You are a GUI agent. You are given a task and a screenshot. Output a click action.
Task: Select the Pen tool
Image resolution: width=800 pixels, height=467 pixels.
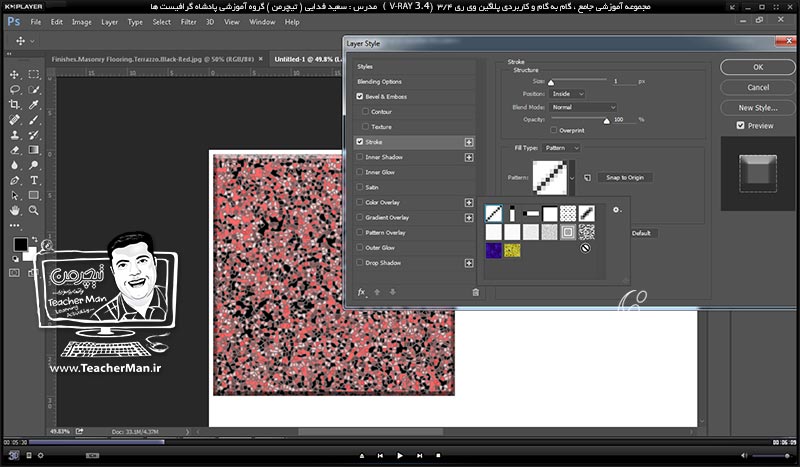(14, 180)
